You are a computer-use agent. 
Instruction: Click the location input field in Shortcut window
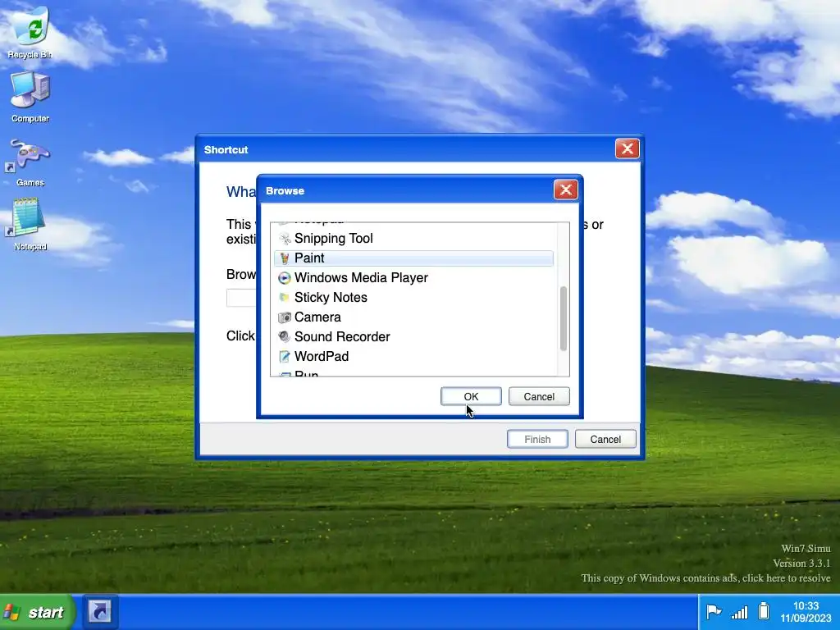(x=241, y=298)
